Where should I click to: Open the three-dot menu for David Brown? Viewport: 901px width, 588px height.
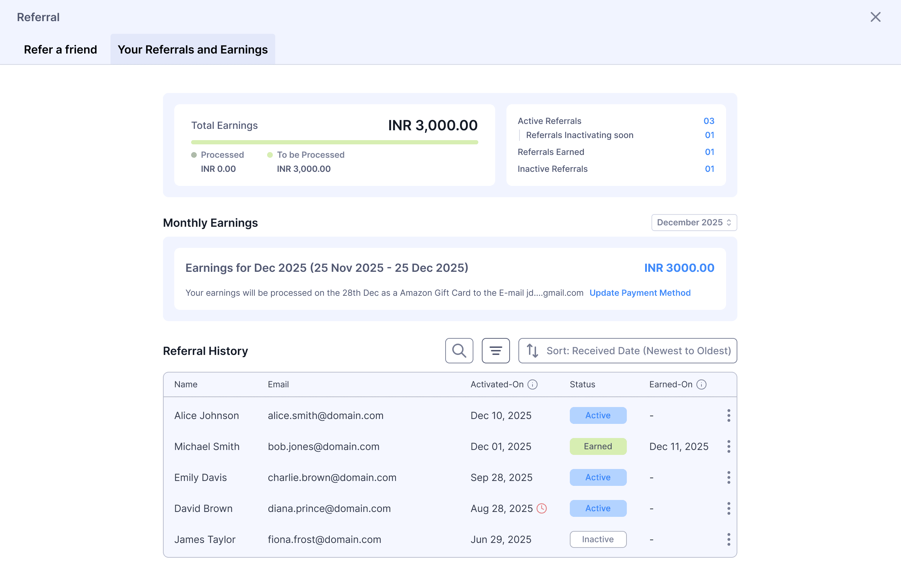[729, 508]
